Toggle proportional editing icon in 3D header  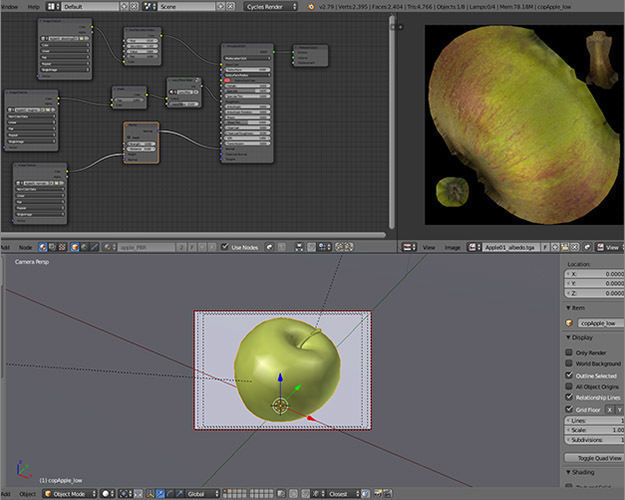293,494
